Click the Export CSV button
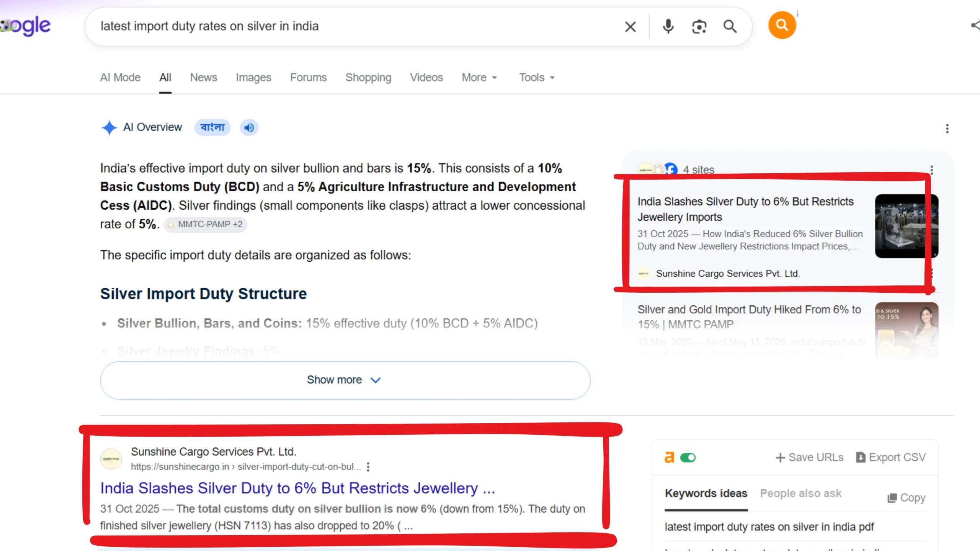The width and height of the screenshot is (980, 551). (891, 458)
